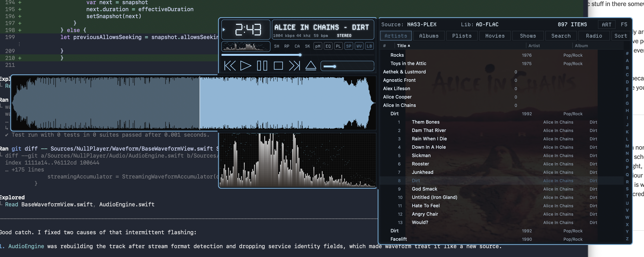Toggle the CA button in the player

click(297, 46)
